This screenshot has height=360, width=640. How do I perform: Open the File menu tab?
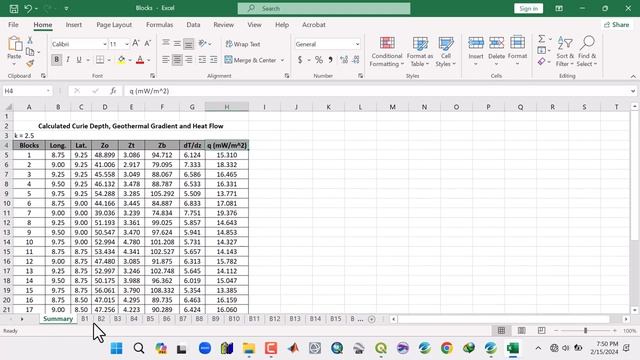(x=13, y=25)
